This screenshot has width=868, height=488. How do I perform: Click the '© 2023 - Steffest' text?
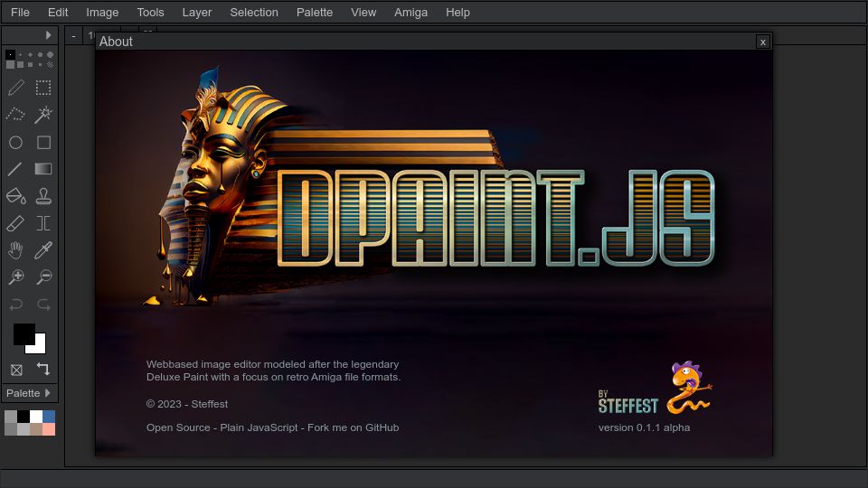pos(187,404)
